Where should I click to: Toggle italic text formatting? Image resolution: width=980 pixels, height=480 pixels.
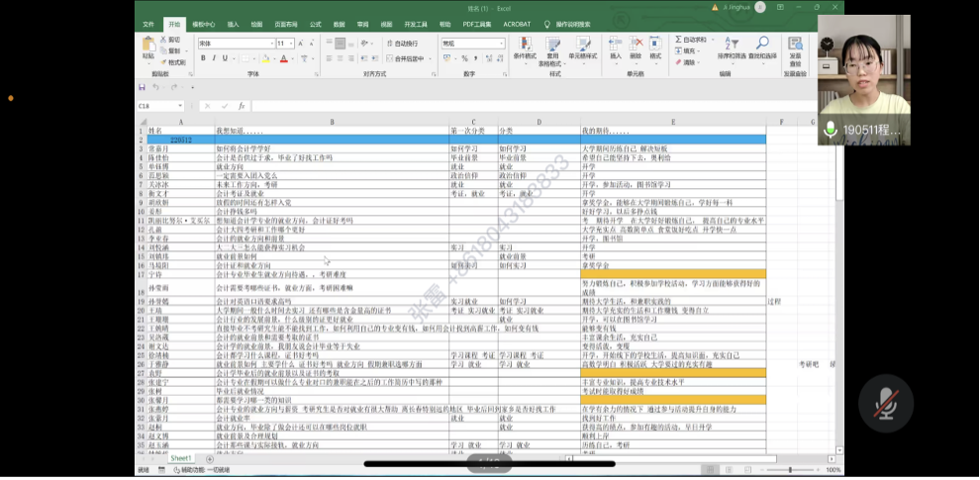coord(213,58)
